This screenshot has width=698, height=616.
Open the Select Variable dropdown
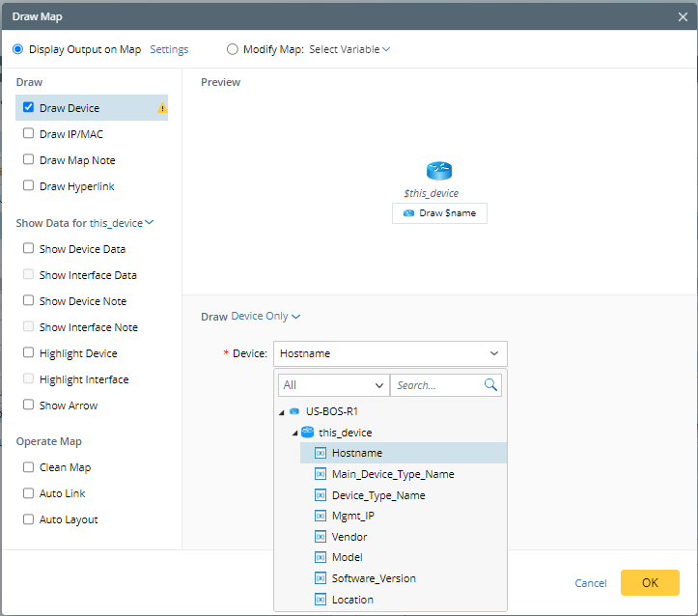pyautogui.click(x=349, y=49)
